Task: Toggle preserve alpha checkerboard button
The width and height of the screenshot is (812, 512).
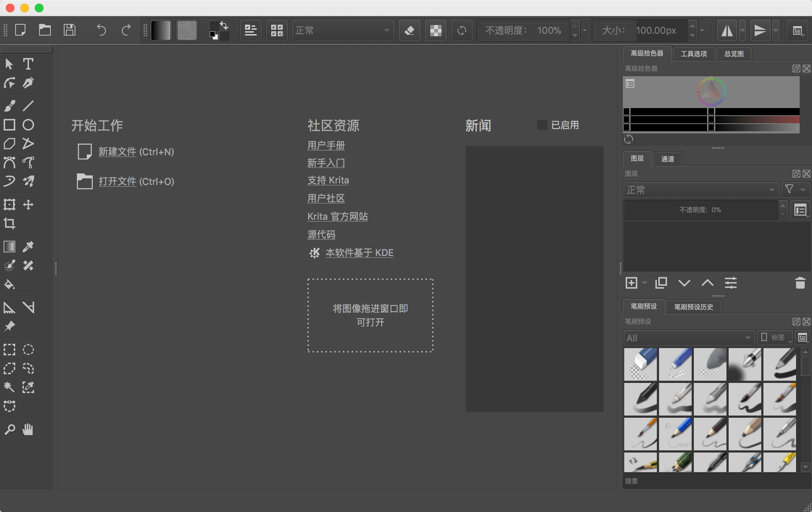Action: (436, 30)
